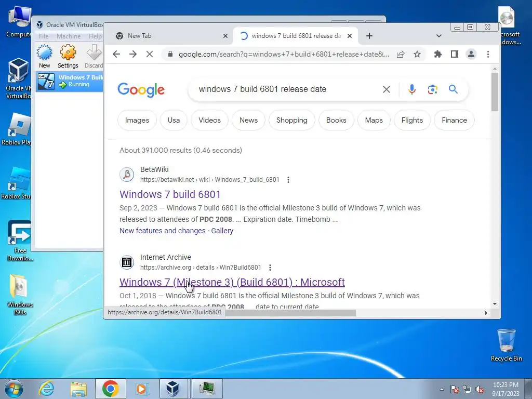Expand the tab search dropdown
Image resolution: width=532 pixels, height=399 pixels.
(438, 36)
